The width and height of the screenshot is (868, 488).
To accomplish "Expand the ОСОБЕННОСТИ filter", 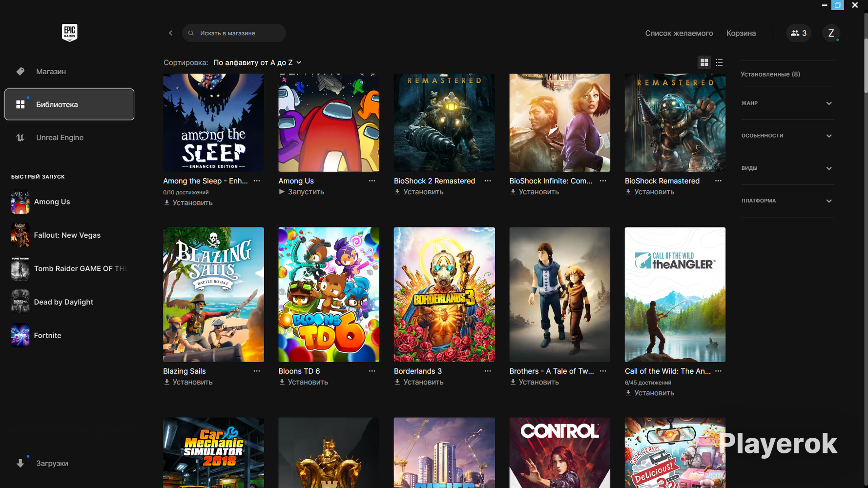I will (787, 136).
